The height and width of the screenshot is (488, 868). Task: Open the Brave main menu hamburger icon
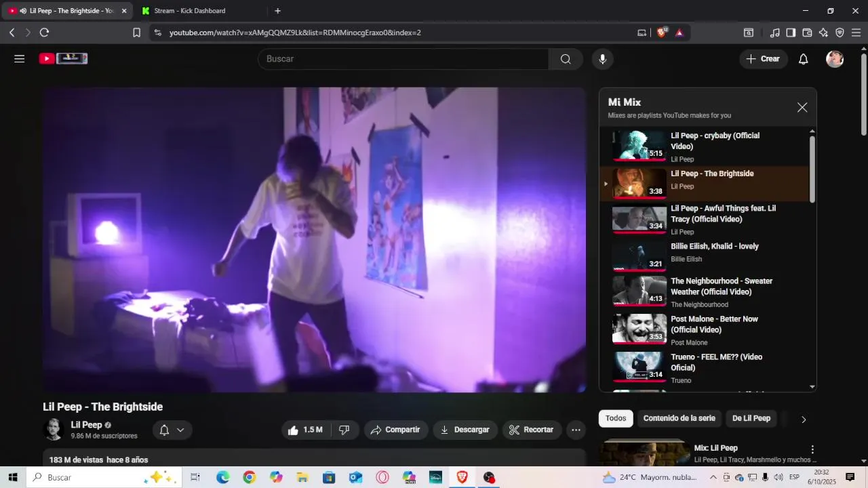click(x=856, y=32)
